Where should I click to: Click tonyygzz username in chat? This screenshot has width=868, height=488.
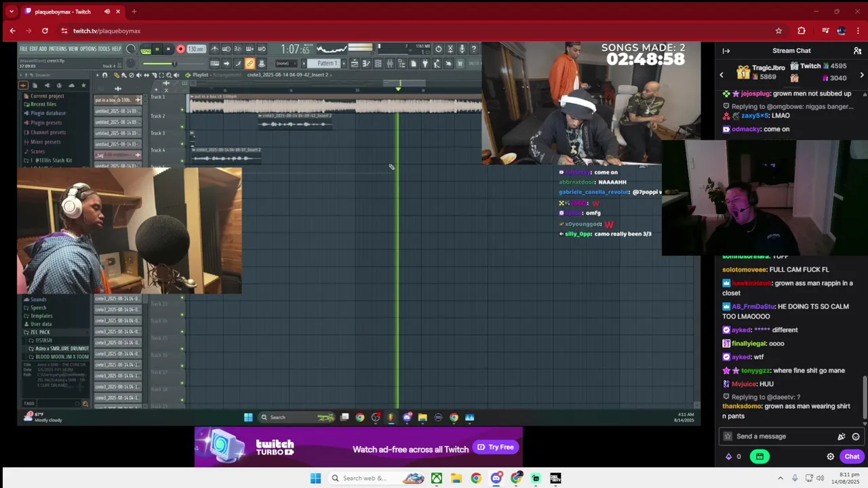(756, 371)
